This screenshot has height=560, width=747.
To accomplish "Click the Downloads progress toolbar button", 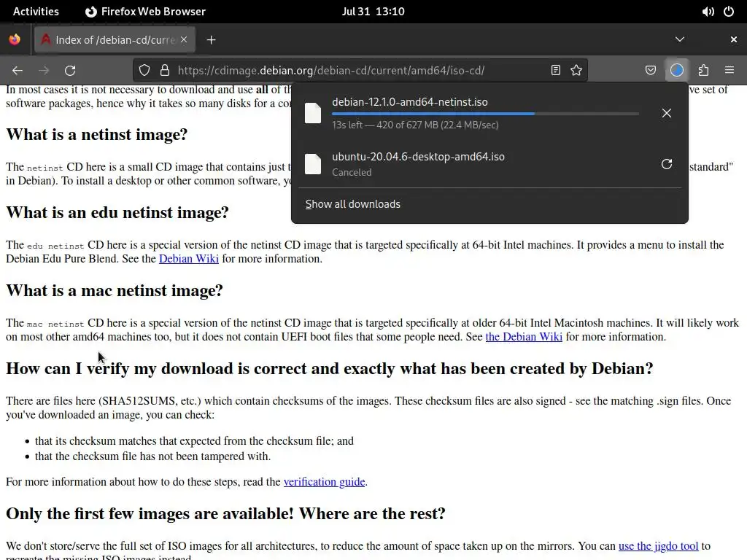I will coord(677,71).
